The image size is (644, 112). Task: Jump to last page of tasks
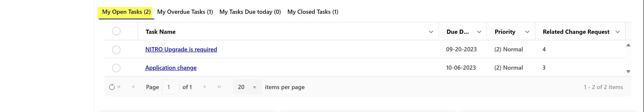[219, 87]
